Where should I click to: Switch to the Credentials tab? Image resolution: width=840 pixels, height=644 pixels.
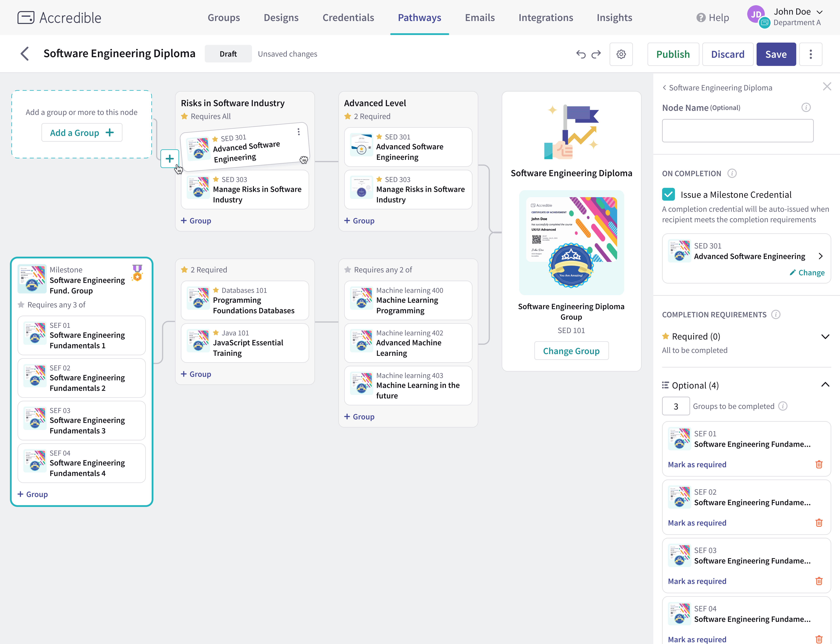(x=348, y=18)
